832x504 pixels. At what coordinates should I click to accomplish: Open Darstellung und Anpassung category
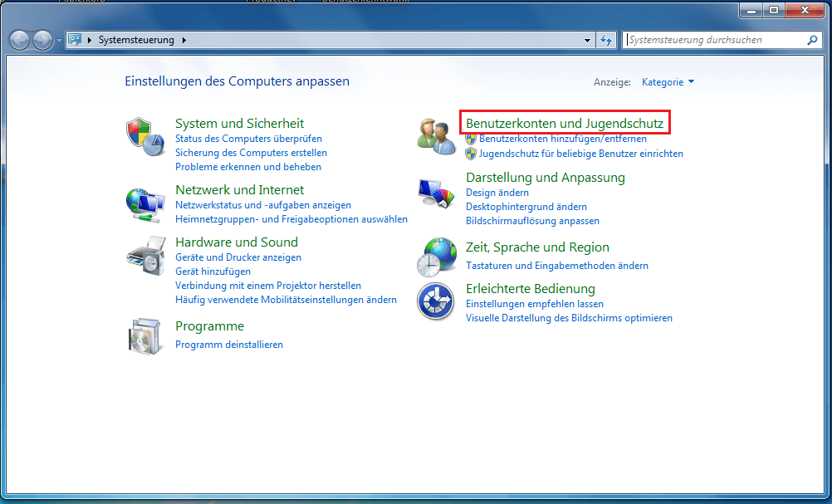coord(545,177)
